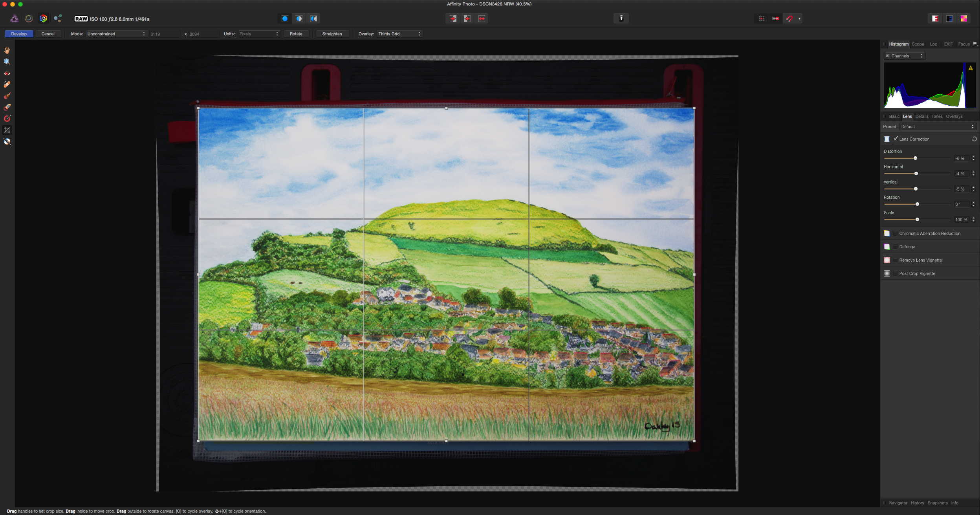Select the Hand (View) tool

click(x=7, y=50)
